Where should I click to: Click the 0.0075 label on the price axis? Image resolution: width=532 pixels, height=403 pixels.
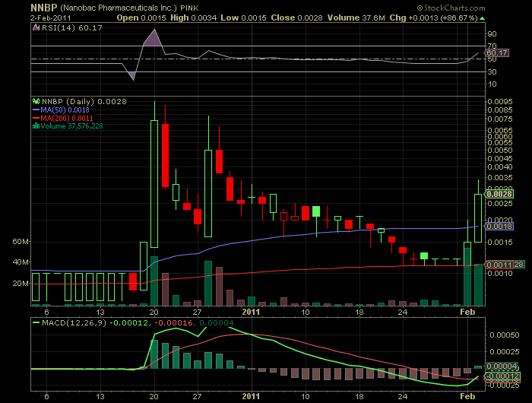(x=500, y=119)
